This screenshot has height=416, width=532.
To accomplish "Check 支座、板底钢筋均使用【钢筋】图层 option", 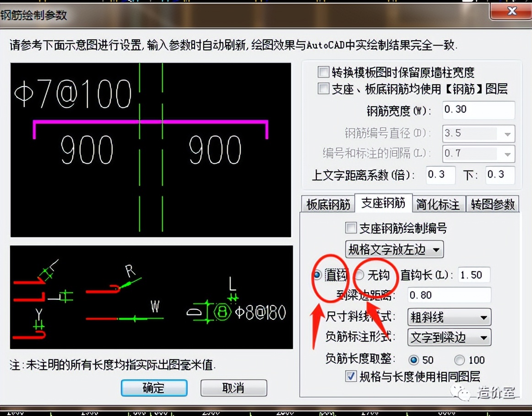I will tap(324, 89).
